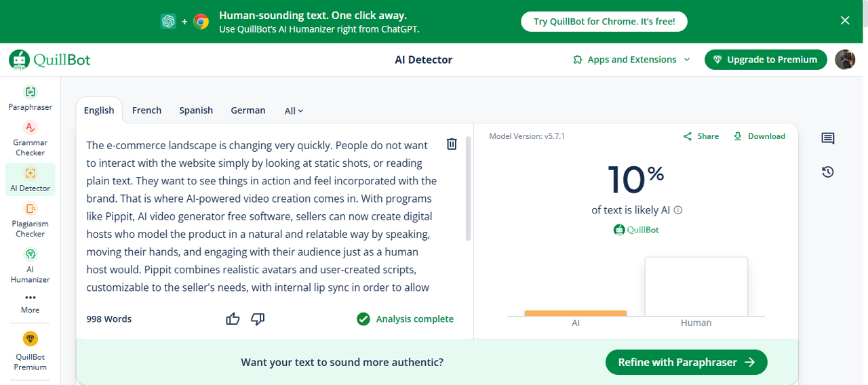Viewport: 868px width, 385px height.
Task: Open the feedback comment icon
Action: [x=827, y=139]
